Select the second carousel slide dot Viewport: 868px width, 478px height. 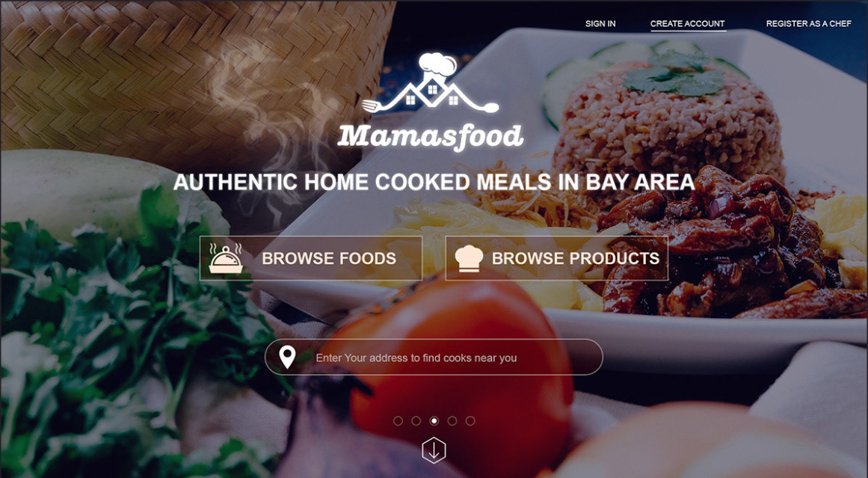tap(416, 421)
